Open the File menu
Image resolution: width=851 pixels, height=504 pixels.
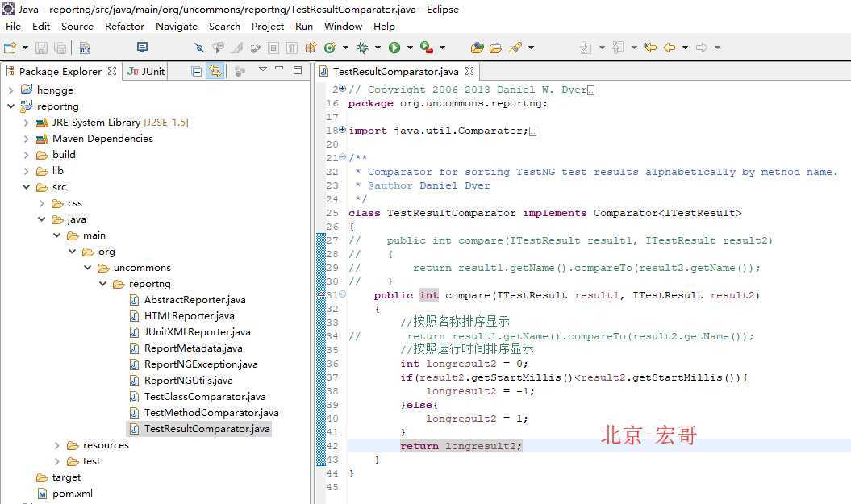13,26
